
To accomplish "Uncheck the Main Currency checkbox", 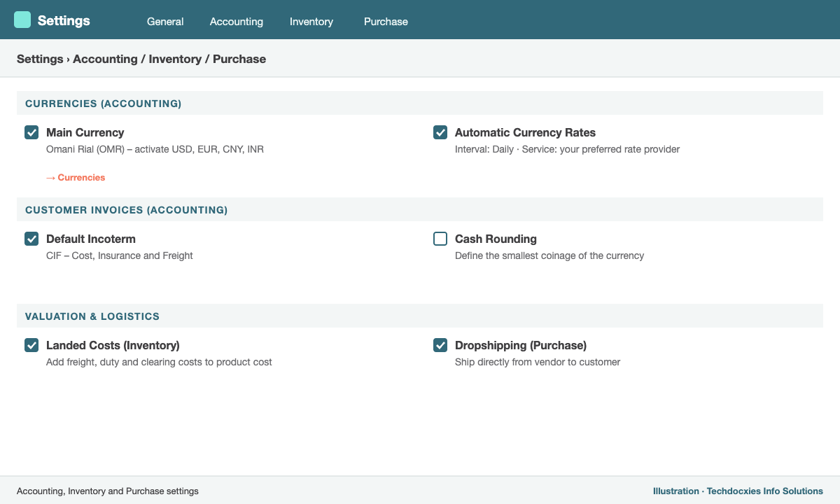I will tap(31, 132).
